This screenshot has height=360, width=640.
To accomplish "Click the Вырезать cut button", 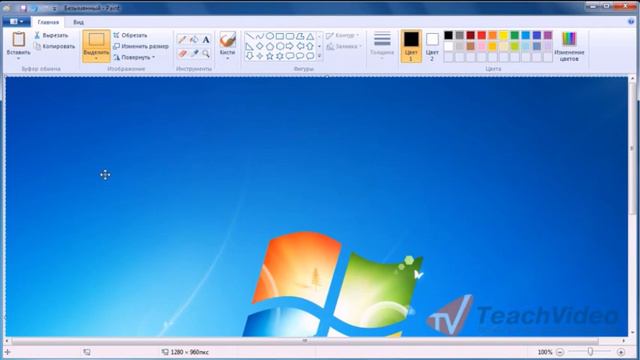I will tap(51, 36).
